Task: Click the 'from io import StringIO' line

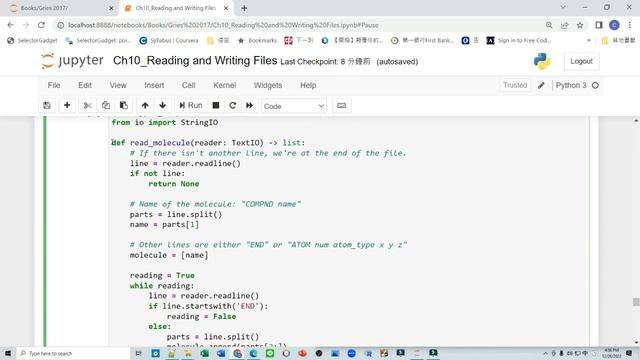Action: click(164, 122)
